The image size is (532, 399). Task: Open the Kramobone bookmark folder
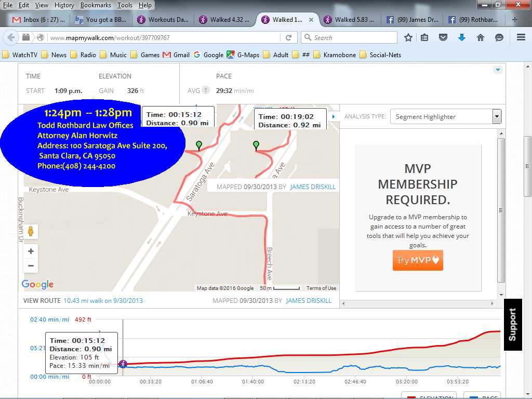[335, 55]
